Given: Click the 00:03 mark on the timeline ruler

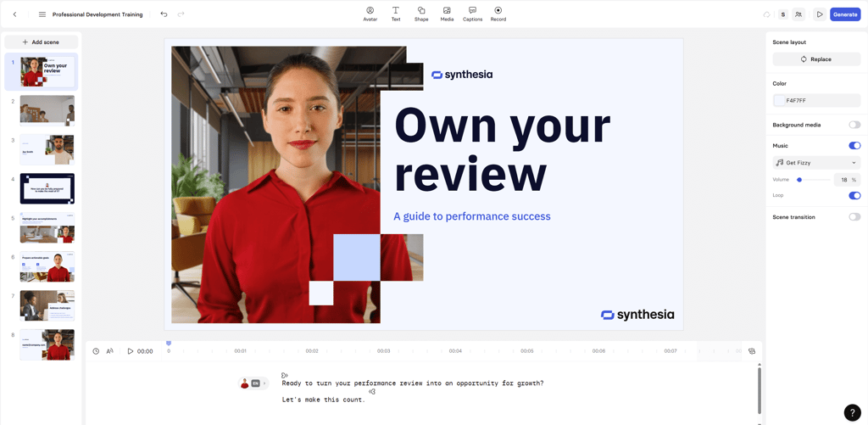Looking at the screenshot, I should [x=384, y=350].
